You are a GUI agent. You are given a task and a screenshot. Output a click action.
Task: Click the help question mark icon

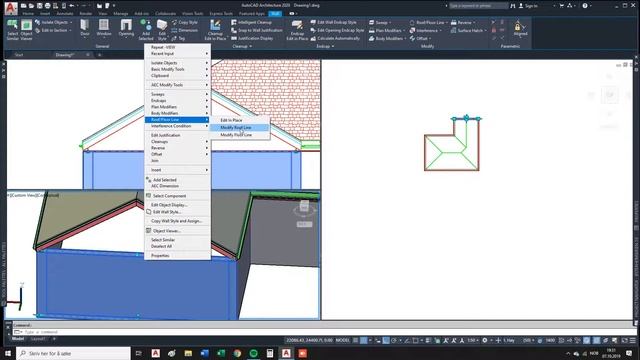pos(585,6)
